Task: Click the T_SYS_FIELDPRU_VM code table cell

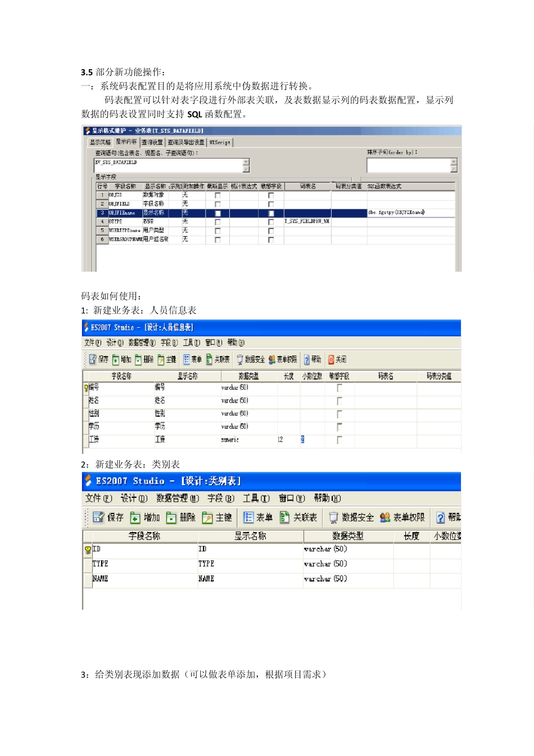Action: tap(307, 222)
